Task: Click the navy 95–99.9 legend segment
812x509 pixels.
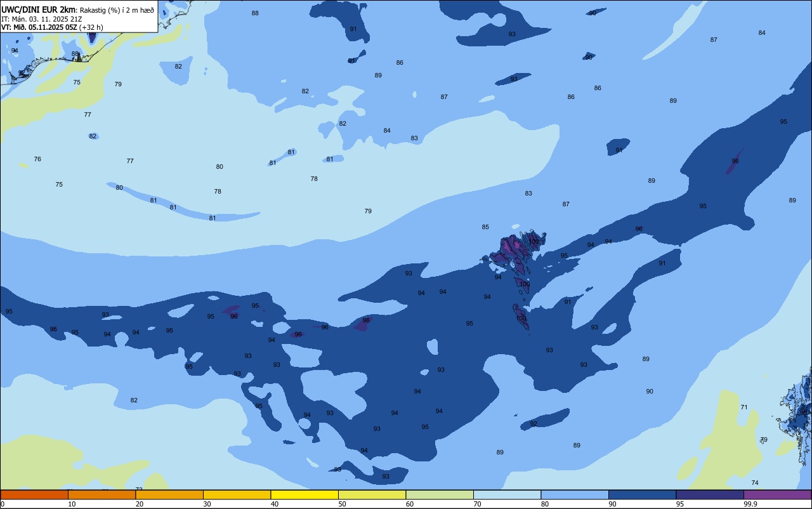Action: tap(710, 494)
